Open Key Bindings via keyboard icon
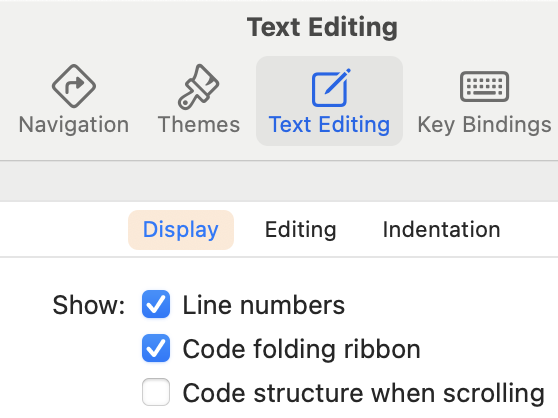This screenshot has height=418, width=558. tap(484, 86)
